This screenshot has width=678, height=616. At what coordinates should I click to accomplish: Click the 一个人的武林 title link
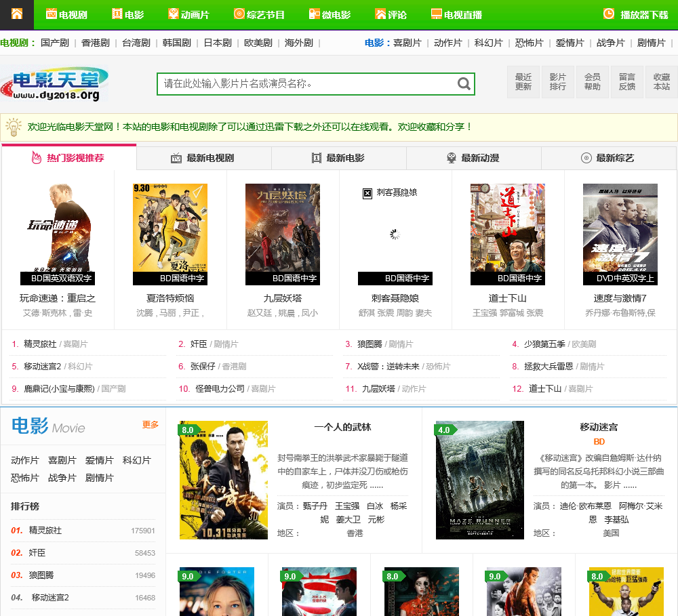pos(342,428)
